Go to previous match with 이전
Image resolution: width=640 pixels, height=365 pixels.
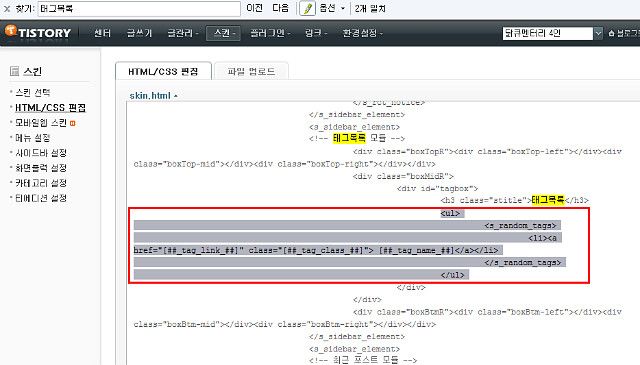(255, 8)
